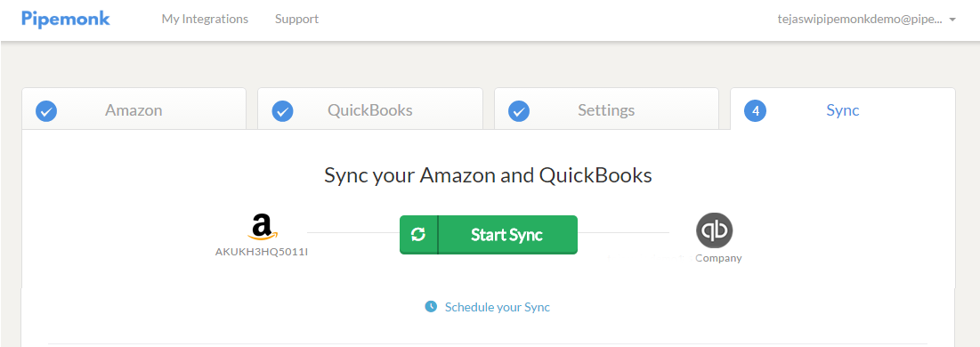Viewport: 980px width, 347px height.
Task: Select the Sync tab
Action: click(843, 109)
